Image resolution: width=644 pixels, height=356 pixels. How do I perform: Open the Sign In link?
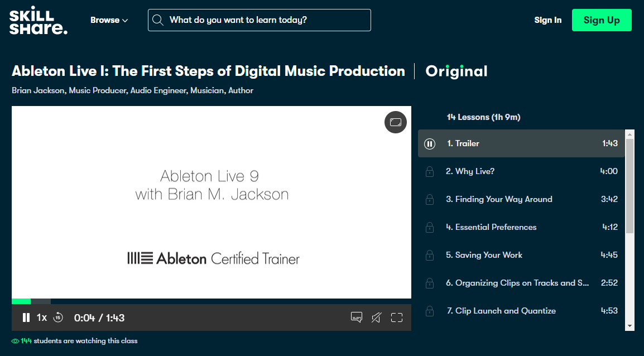click(x=547, y=20)
